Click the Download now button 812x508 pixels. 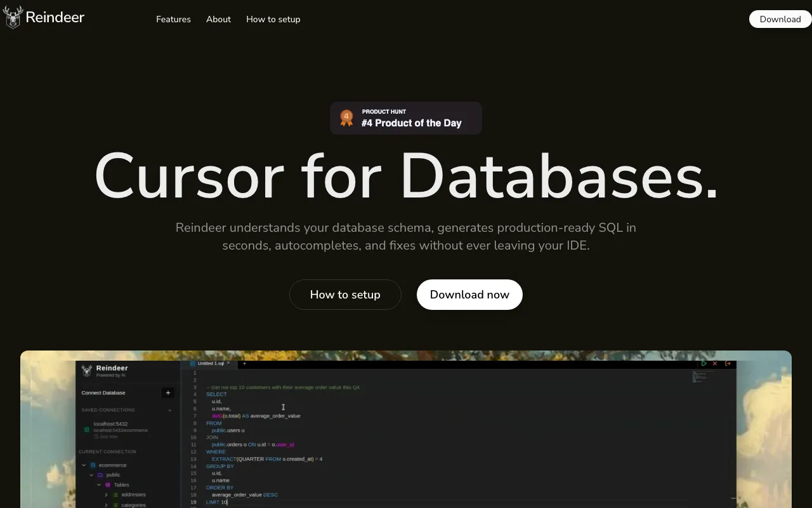click(x=469, y=295)
